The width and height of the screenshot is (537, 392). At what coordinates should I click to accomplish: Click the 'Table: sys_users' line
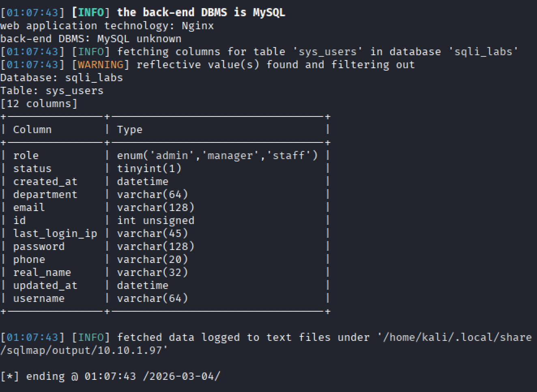click(52, 90)
